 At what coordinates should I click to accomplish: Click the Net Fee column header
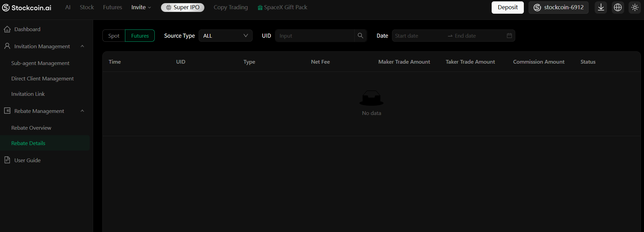coord(320,62)
